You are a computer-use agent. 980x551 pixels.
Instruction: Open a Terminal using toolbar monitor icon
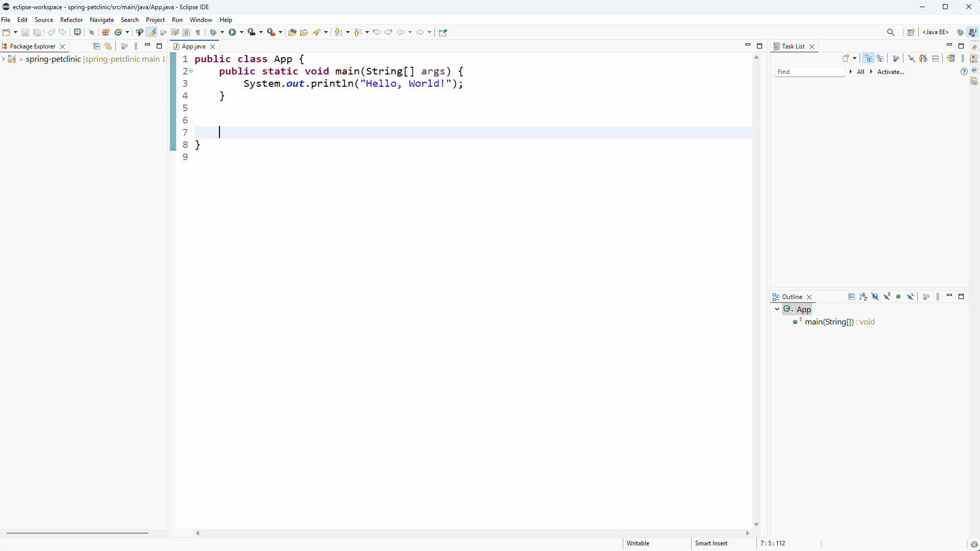[x=77, y=32]
